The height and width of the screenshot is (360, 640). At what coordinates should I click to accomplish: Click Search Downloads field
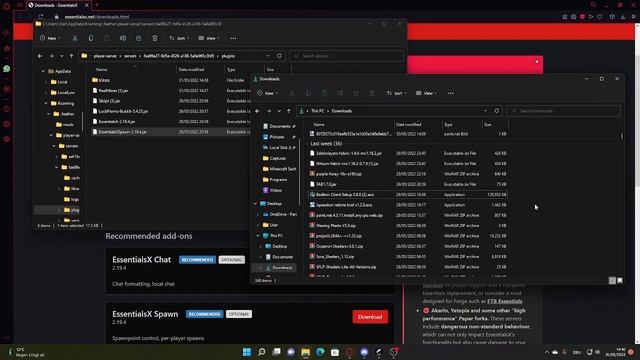pos(563,111)
